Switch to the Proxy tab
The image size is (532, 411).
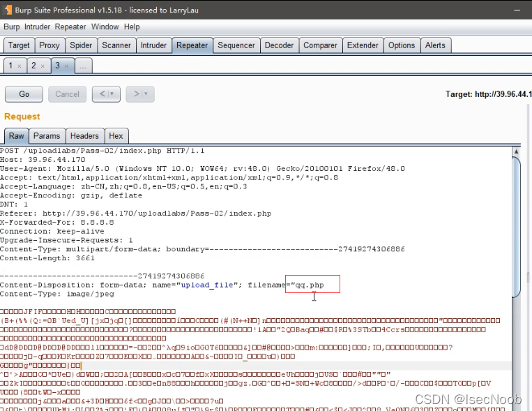[50, 45]
